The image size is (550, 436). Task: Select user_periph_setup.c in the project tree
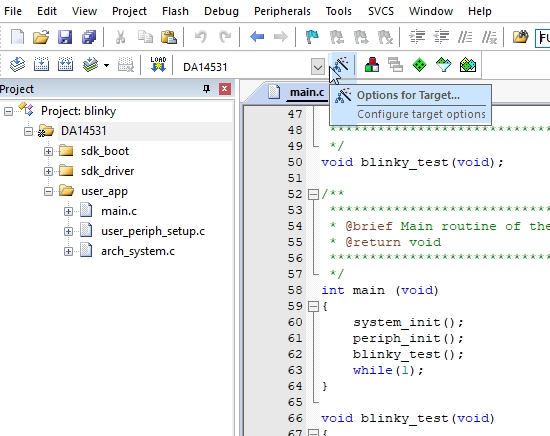pos(153,231)
